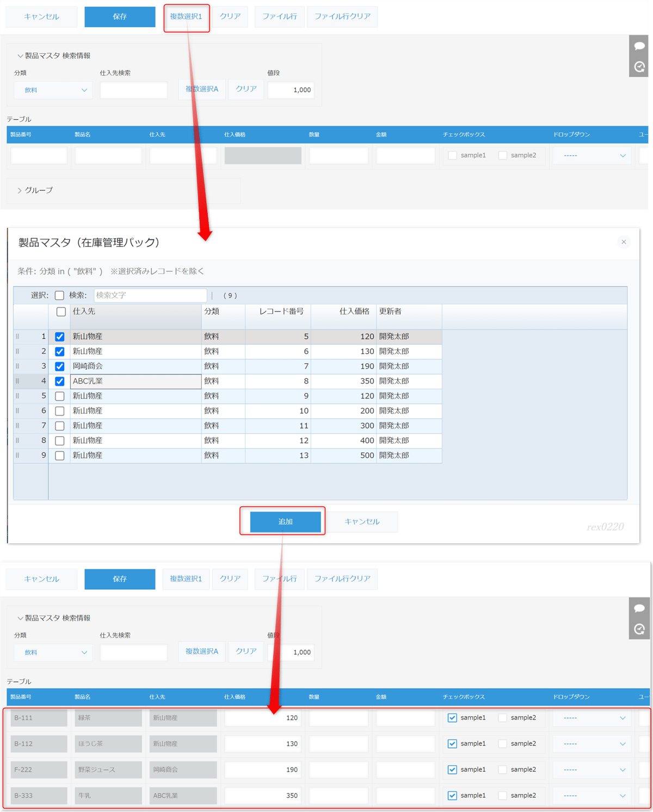This screenshot has height=812, width=653.
Task: Check sample2 in the B-333 row
Action: (503, 796)
